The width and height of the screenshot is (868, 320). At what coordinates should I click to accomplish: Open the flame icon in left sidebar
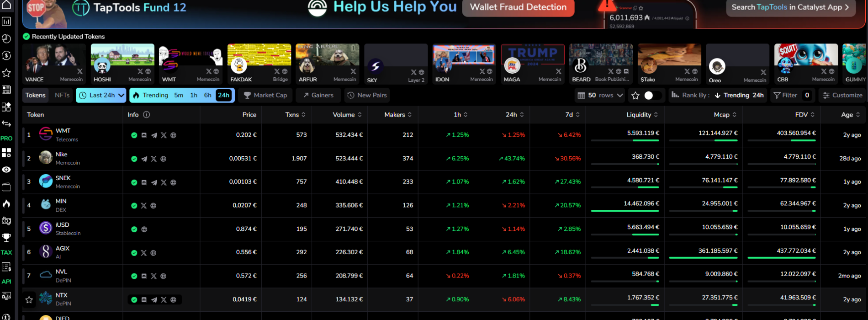[x=6, y=203]
